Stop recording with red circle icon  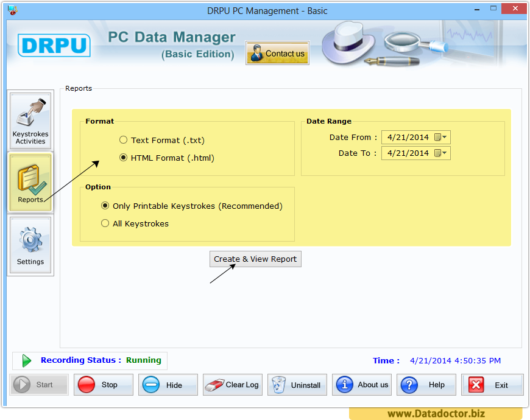[x=86, y=385]
